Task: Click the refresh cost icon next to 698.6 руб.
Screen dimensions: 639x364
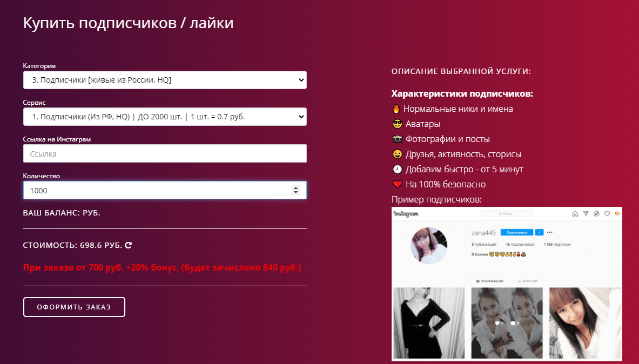Action: tap(129, 245)
